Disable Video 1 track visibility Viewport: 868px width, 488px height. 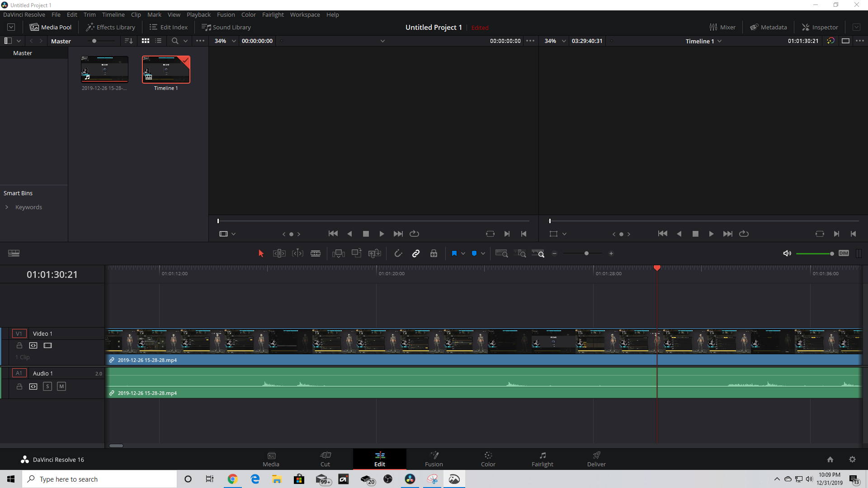(x=47, y=345)
